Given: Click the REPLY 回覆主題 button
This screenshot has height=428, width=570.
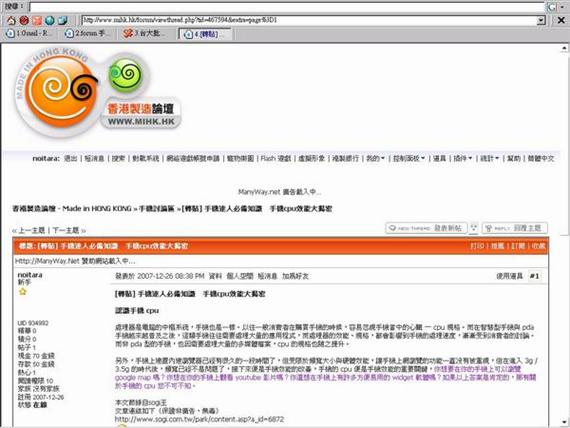Looking at the screenshot, I should [x=515, y=228].
